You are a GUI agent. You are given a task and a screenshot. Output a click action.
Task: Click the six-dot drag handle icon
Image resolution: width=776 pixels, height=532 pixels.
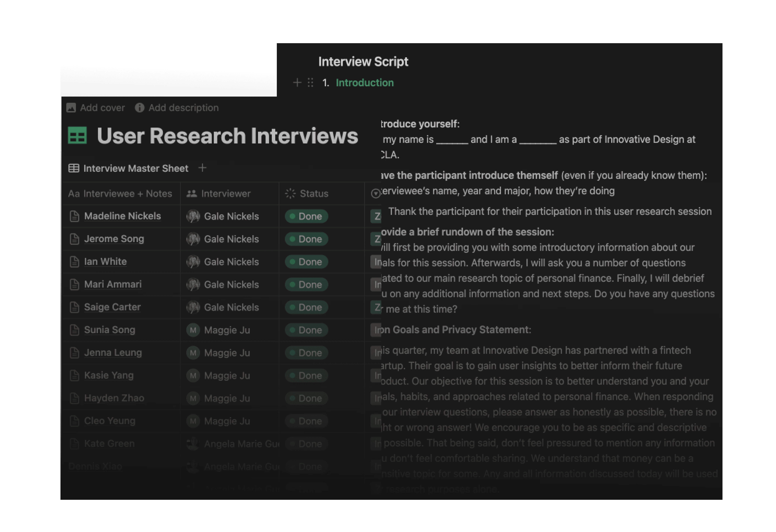(310, 82)
